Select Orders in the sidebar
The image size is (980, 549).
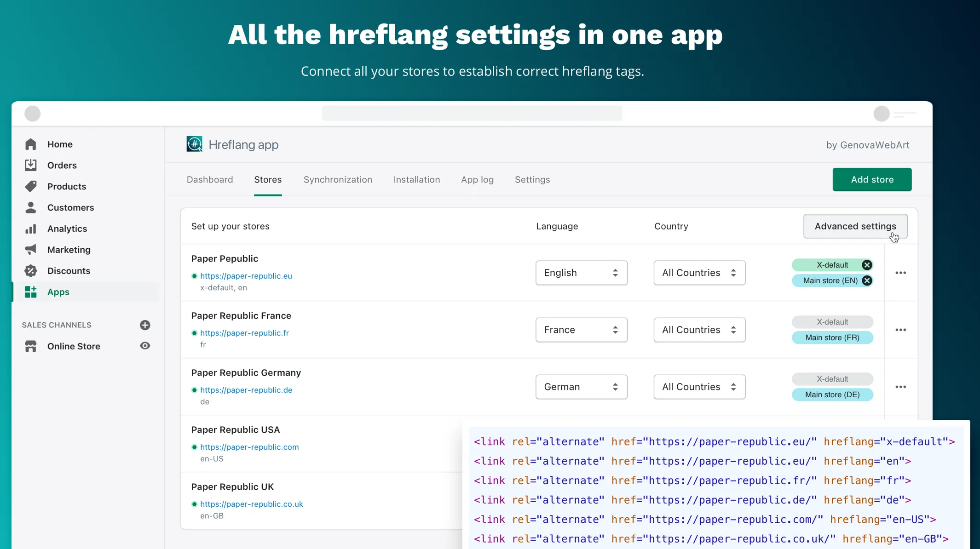[62, 165]
